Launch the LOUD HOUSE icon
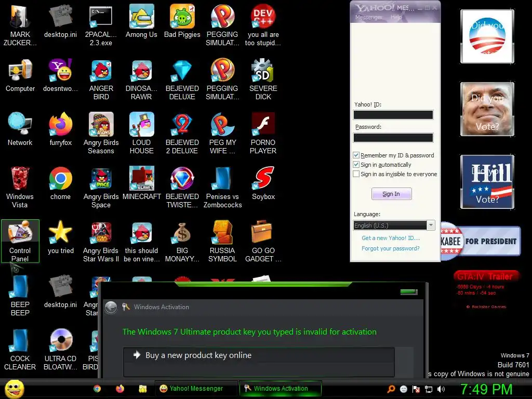The image size is (532, 399). [141, 134]
